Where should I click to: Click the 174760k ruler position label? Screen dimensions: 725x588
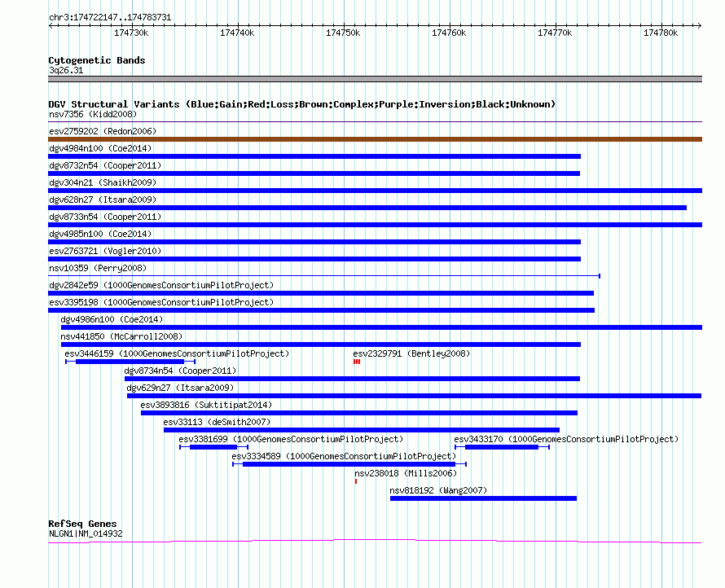pyautogui.click(x=449, y=33)
